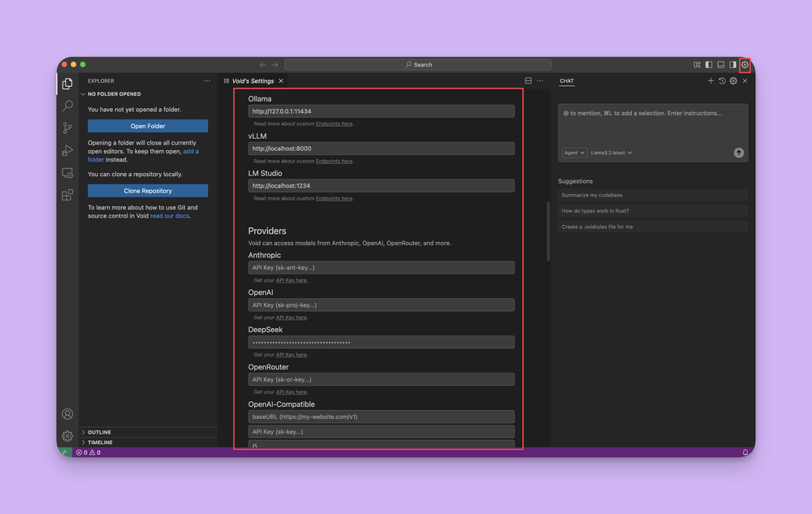The width and height of the screenshot is (812, 514).
Task: Open the Accounts icon in activity bar
Action: pyautogui.click(x=67, y=414)
